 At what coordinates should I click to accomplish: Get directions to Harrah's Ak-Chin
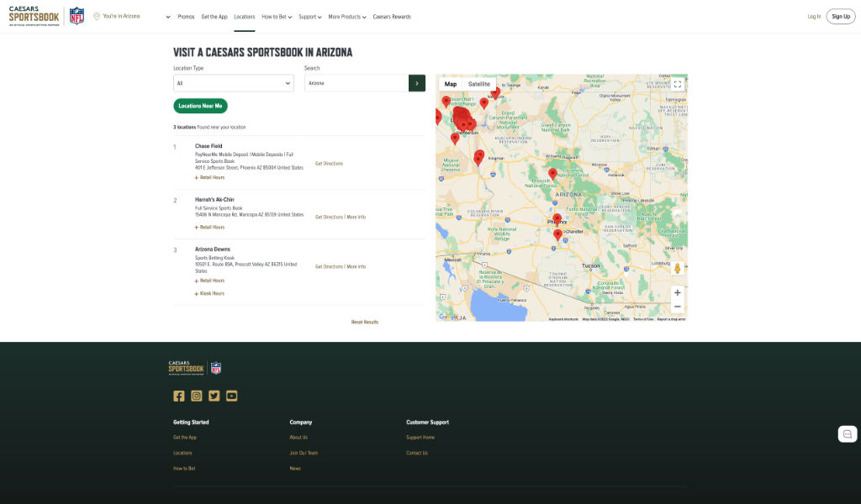(329, 218)
